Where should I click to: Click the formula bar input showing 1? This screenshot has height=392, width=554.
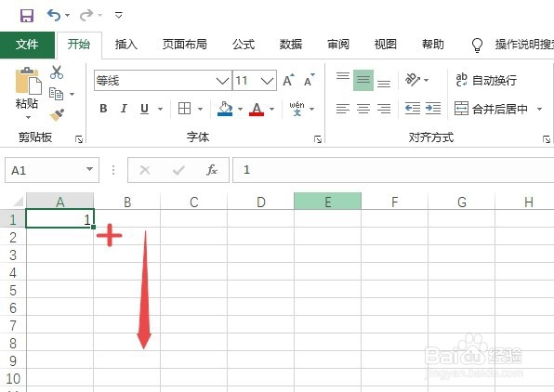pos(393,170)
